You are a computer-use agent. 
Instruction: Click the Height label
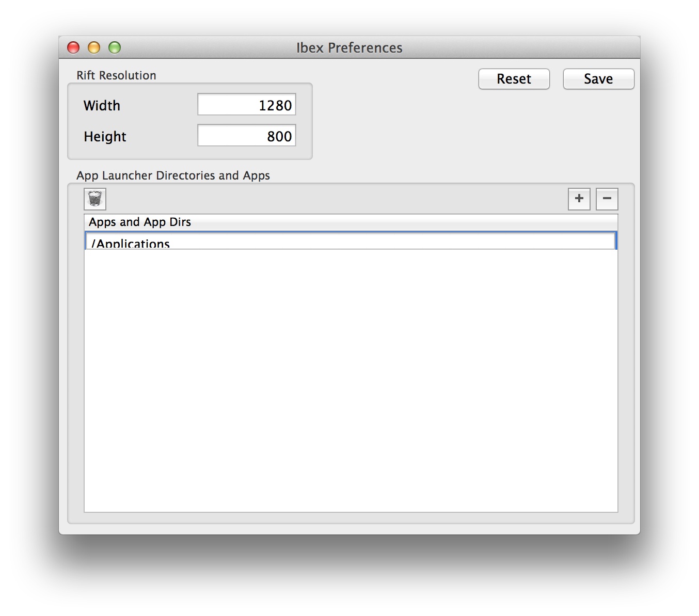point(105,137)
